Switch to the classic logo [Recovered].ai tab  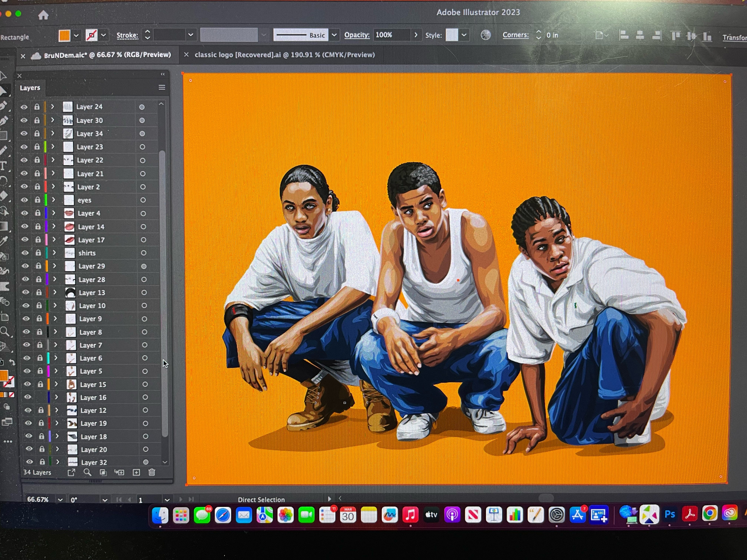click(x=284, y=55)
